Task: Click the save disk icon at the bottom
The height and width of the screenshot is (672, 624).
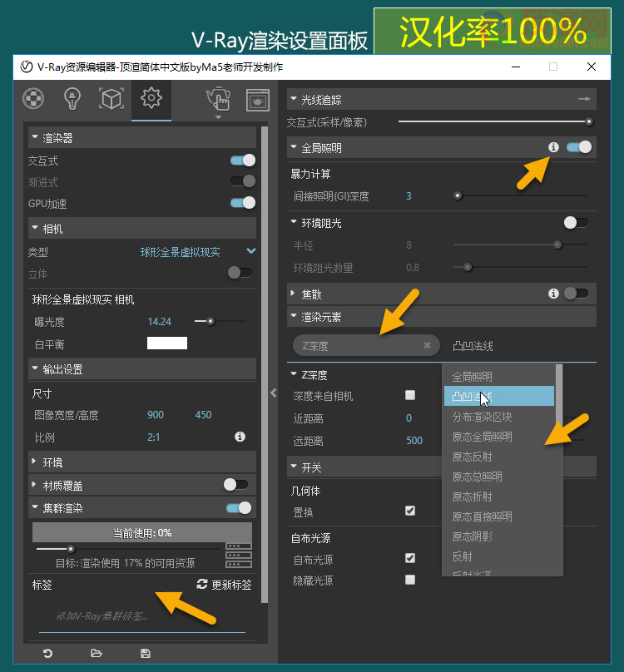Action: (x=146, y=653)
